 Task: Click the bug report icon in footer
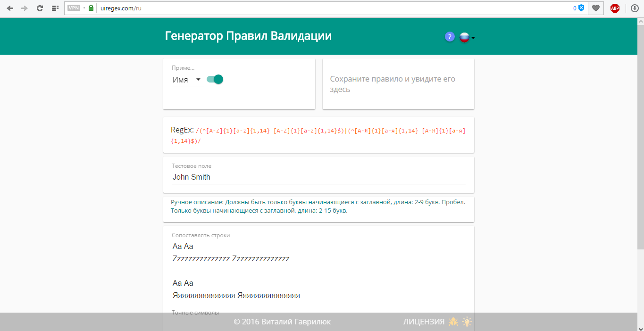pyautogui.click(x=453, y=322)
